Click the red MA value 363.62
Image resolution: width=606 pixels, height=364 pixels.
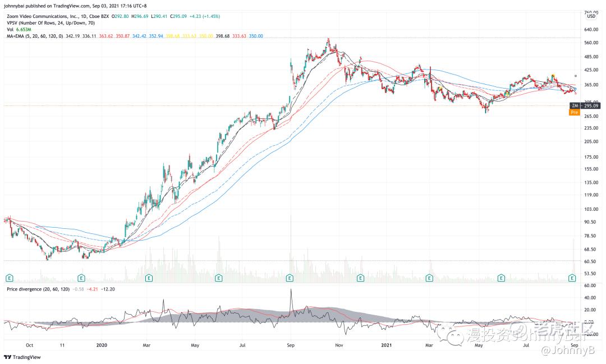click(x=106, y=36)
